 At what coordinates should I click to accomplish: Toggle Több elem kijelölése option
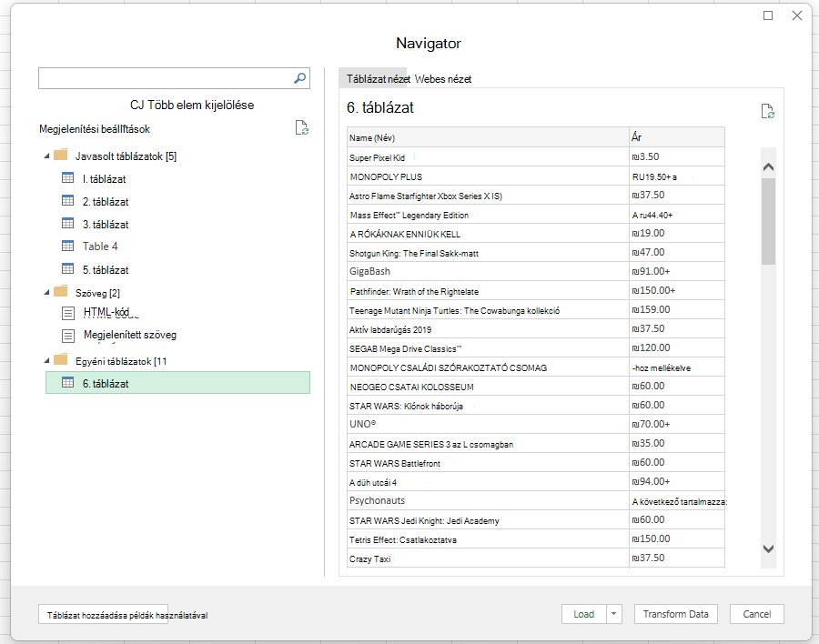192,105
